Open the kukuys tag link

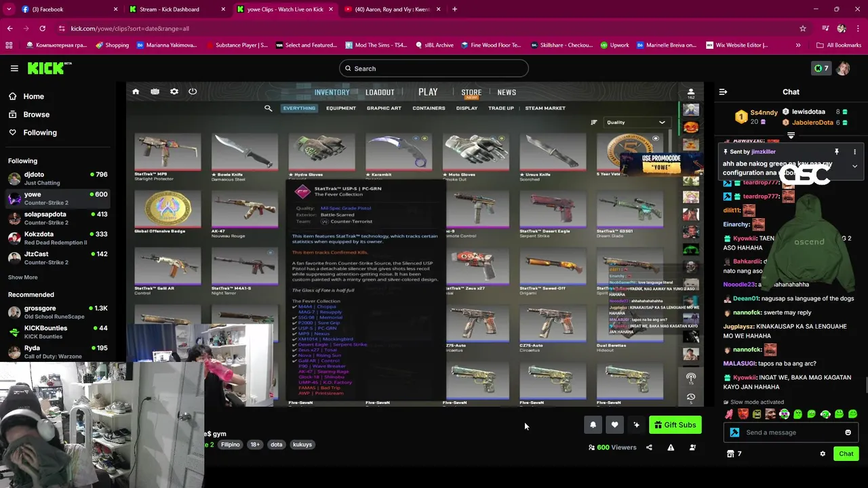pyautogui.click(x=302, y=445)
